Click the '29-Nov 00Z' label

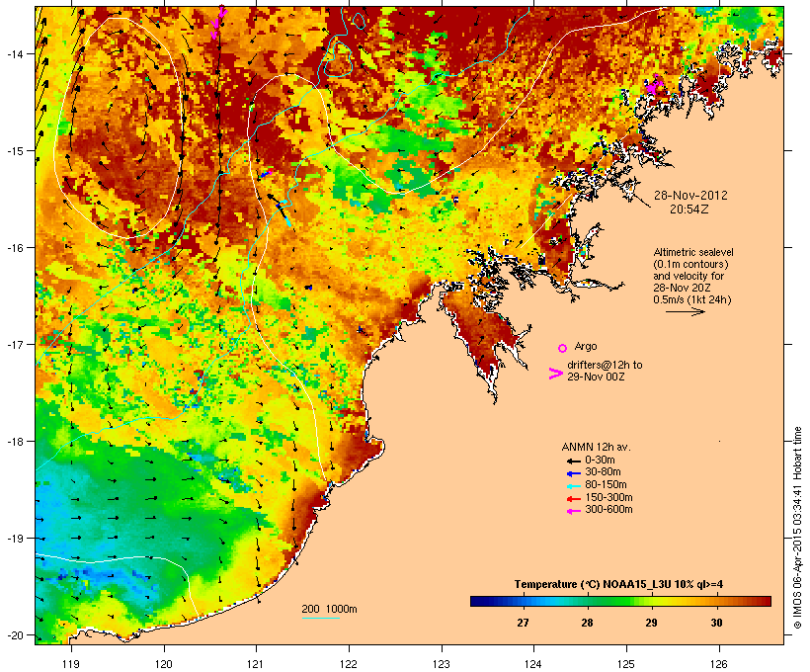[x=596, y=377]
